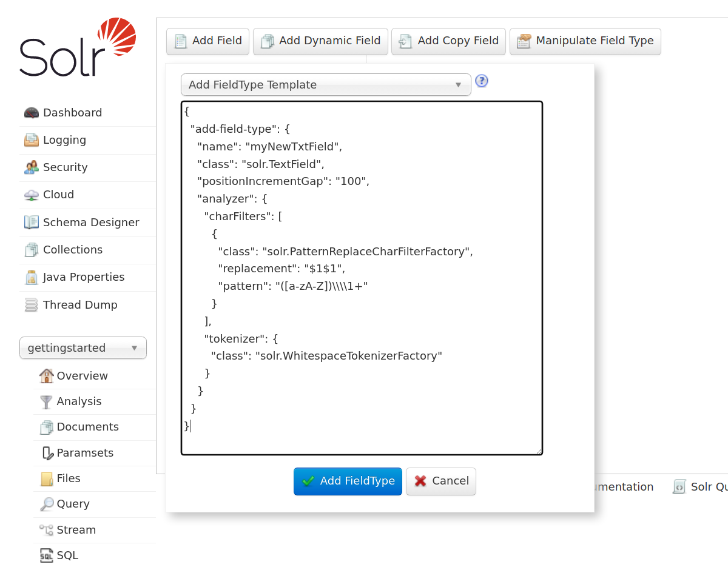728x567 pixels.
Task: Open Java Properties via the coffee icon
Action: [31, 277]
